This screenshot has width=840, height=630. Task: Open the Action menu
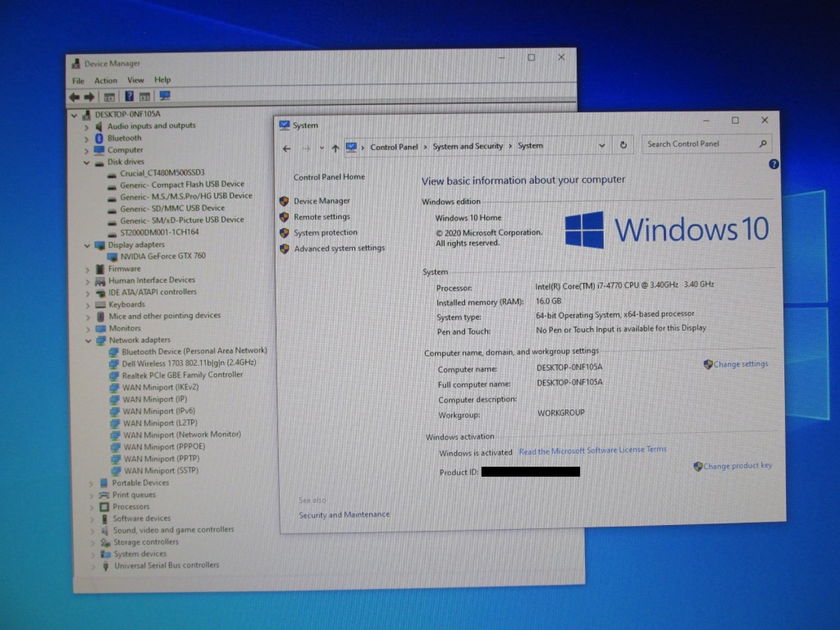click(x=106, y=80)
